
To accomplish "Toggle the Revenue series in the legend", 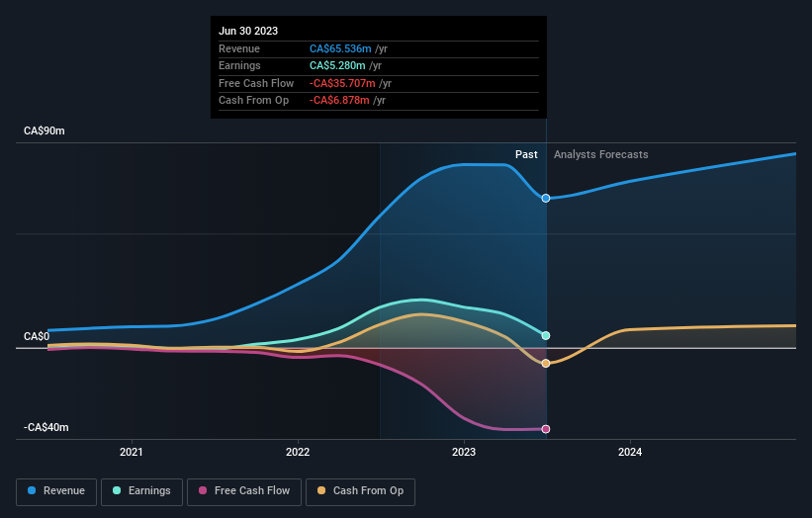I will point(56,491).
